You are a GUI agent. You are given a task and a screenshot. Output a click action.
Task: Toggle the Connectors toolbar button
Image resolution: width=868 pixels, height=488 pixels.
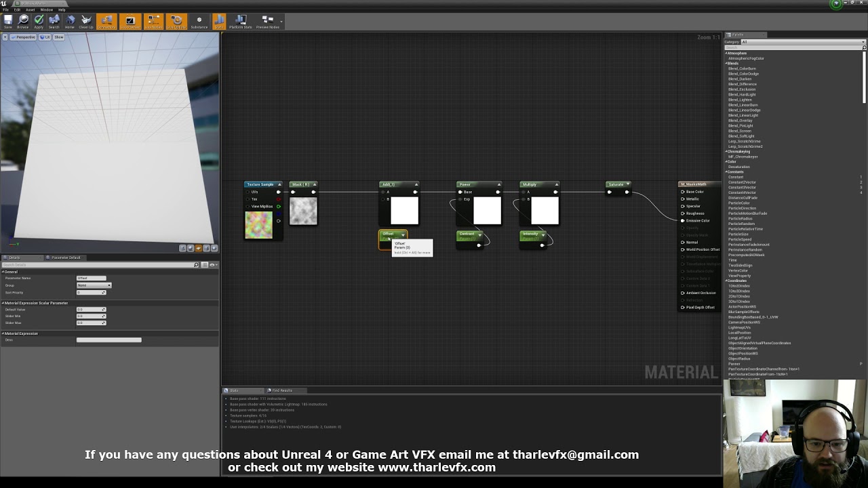pos(106,22)
